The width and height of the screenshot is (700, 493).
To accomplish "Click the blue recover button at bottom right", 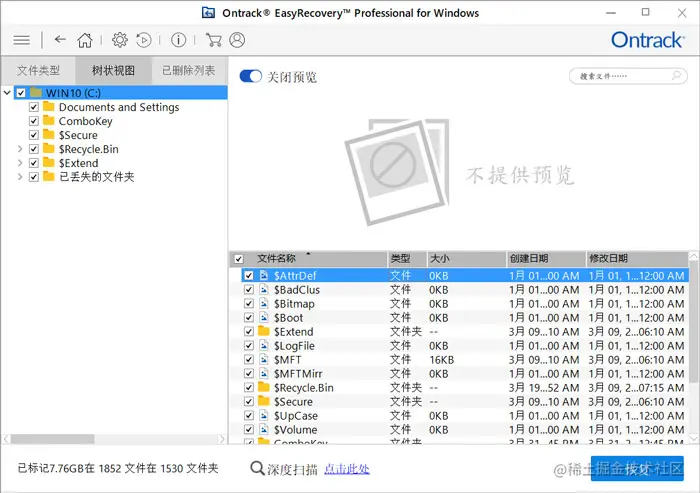I will coord(637,468).
